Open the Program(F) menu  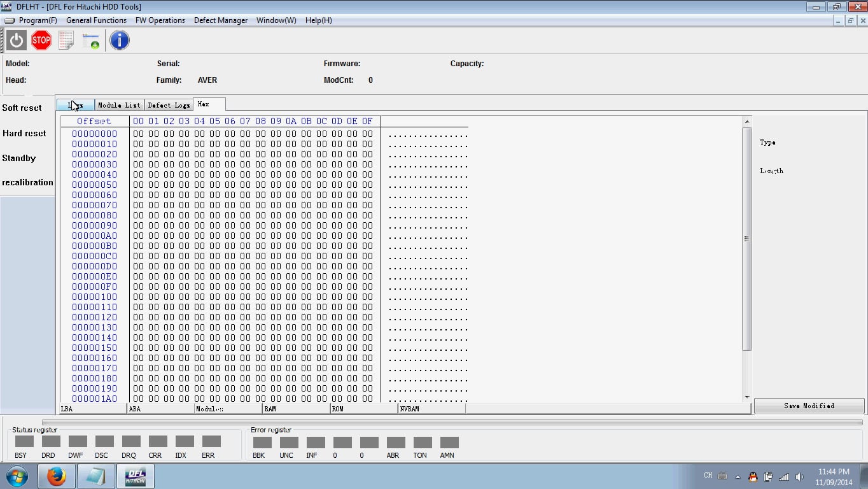click(x=38, y=20)
